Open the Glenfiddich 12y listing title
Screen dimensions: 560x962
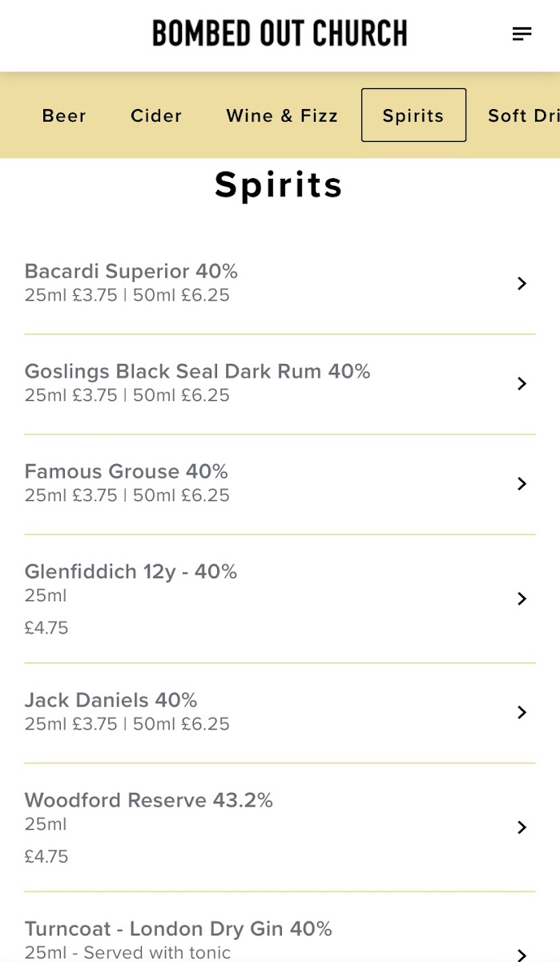[131, 572]
